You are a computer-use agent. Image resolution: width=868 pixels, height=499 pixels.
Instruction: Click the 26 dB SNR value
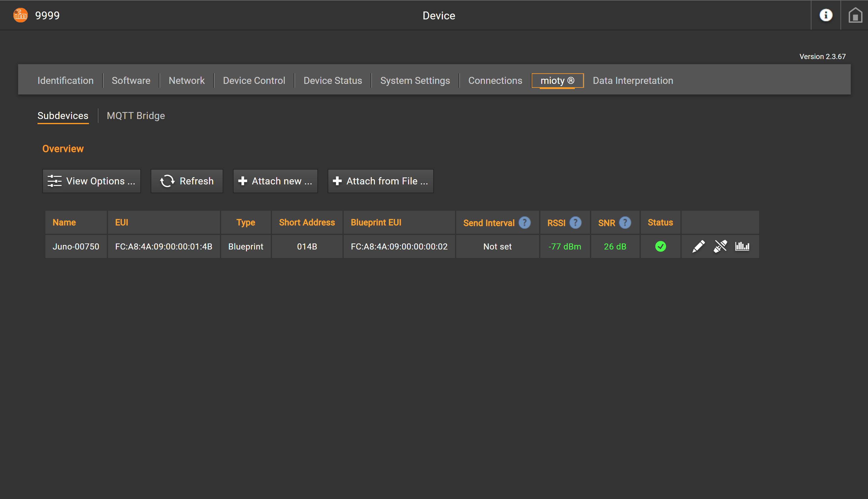coord(615,246)
